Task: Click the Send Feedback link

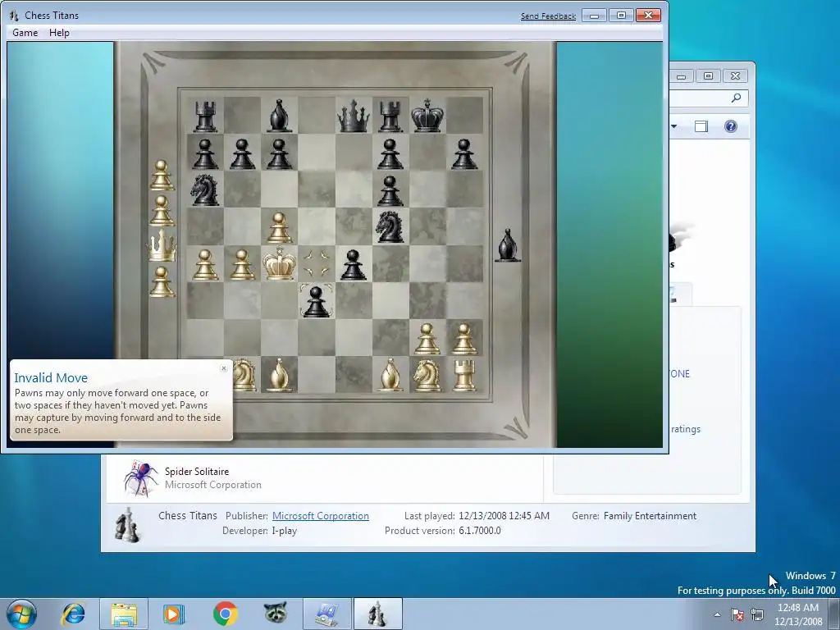Action: point(548,16)
